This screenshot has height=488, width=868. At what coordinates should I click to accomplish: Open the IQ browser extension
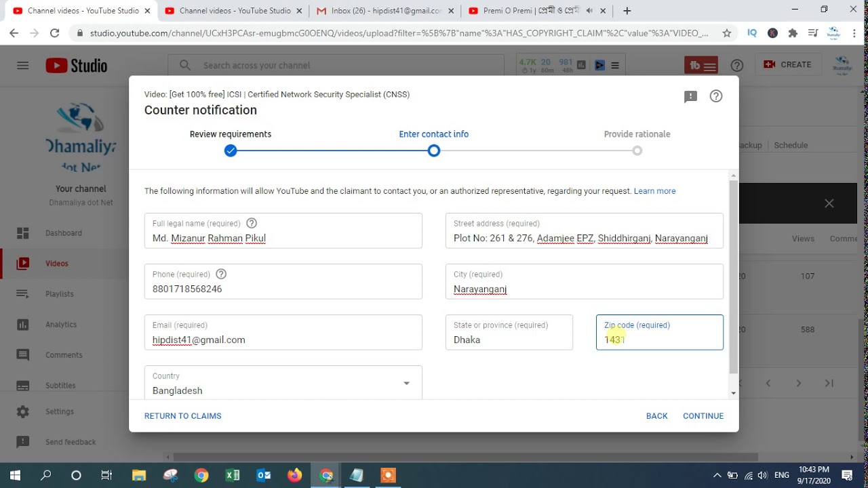coord(752,33)
